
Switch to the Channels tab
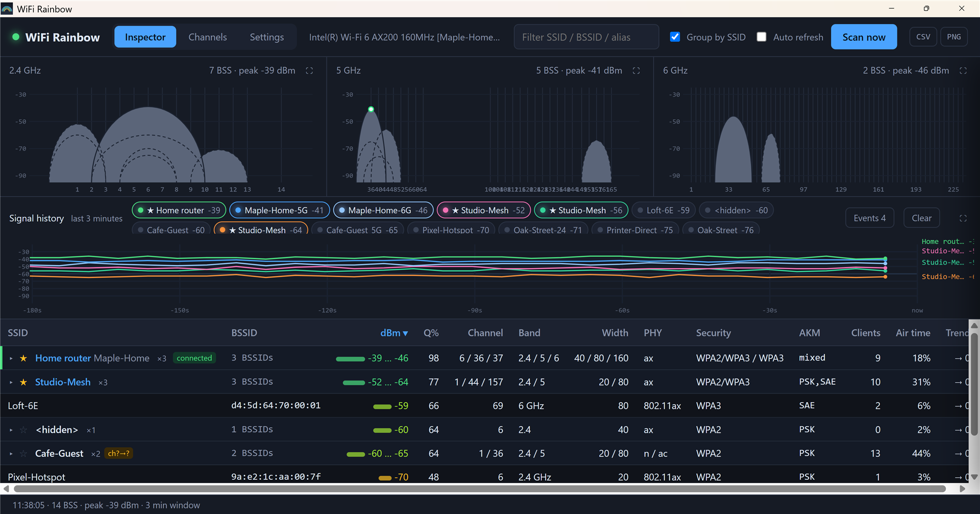point(207,37)
